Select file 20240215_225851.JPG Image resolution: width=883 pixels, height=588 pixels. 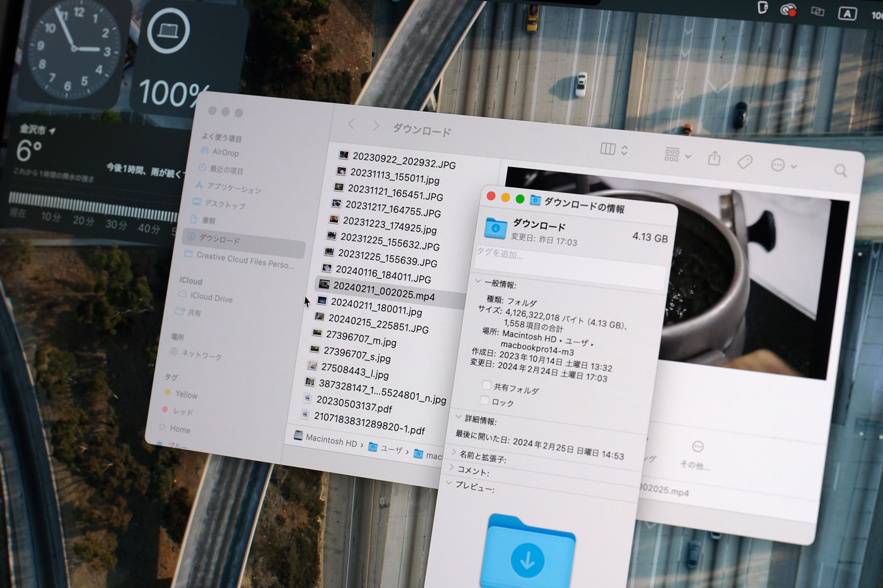pyautogui.click(x=371, y=323)
